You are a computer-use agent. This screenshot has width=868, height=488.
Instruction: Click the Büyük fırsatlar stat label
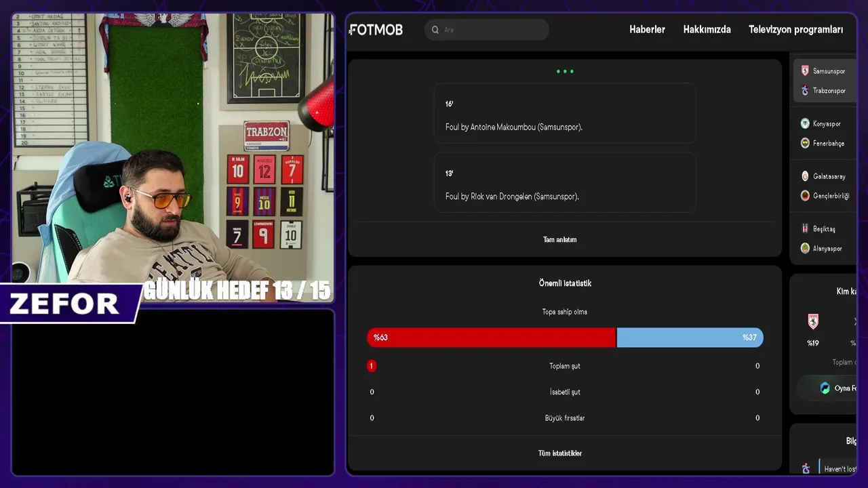click(564, 418)
